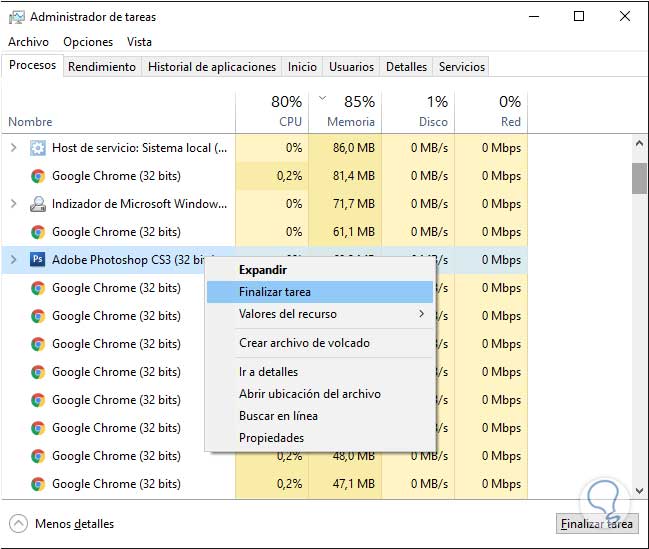Click the Indizador de Microsoft Windows icon

(x=38, y=204)
